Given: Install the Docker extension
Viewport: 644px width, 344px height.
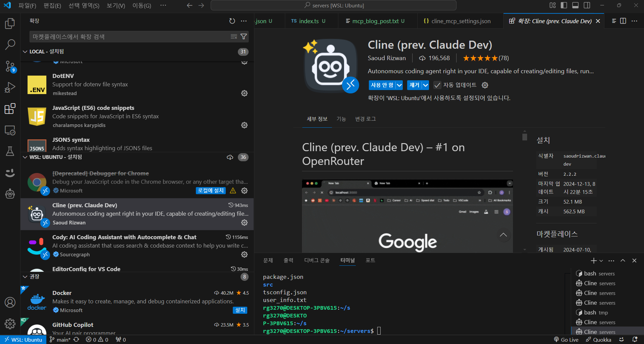Looking at the screenshot, I should point(240,310).
